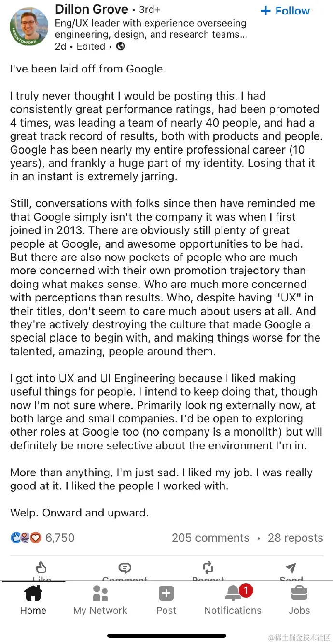Viewport: 333px width, 644px height.
Task: Tap the Post plus icon
Action: (166, 593)
